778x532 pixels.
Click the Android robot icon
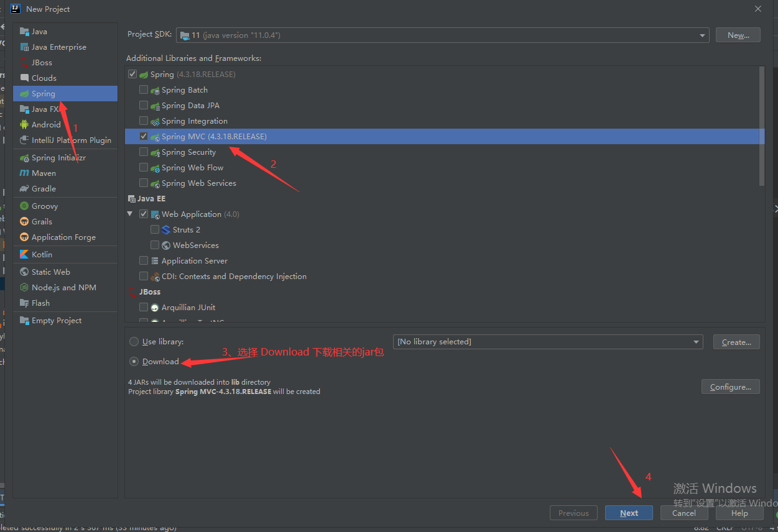coord(24,125)
